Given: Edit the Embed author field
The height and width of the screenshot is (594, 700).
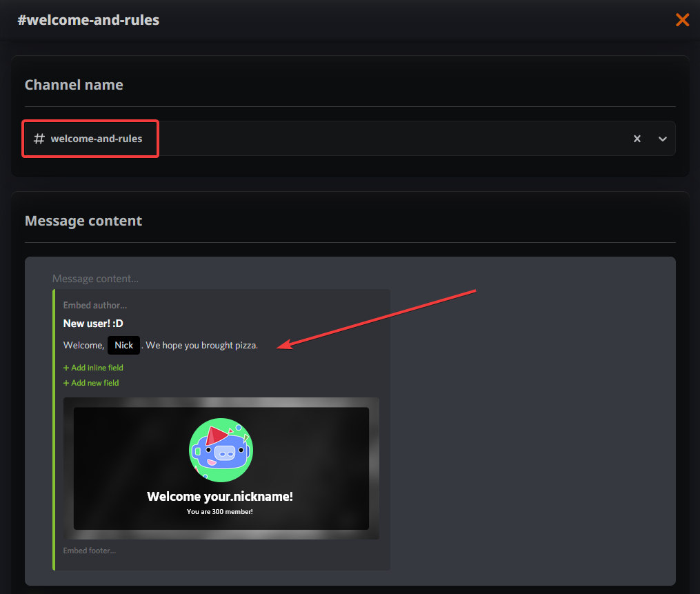Looking at the screenshot, I should [x=94, y=305].
